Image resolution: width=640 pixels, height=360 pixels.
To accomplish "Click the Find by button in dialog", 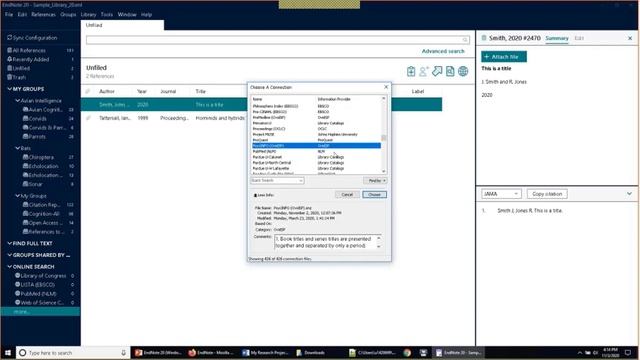I will point(375,180).
